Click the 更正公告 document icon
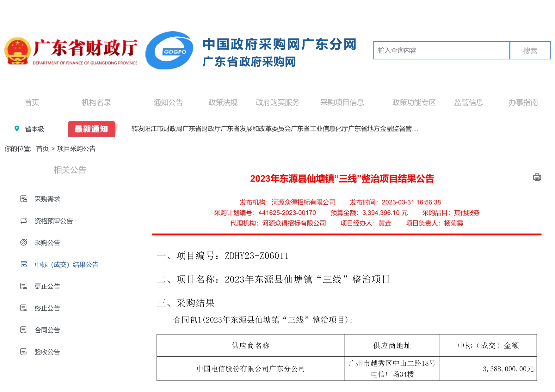Image resolution: width=555 pixels, height=392 pixels. (x=23, y=286)
